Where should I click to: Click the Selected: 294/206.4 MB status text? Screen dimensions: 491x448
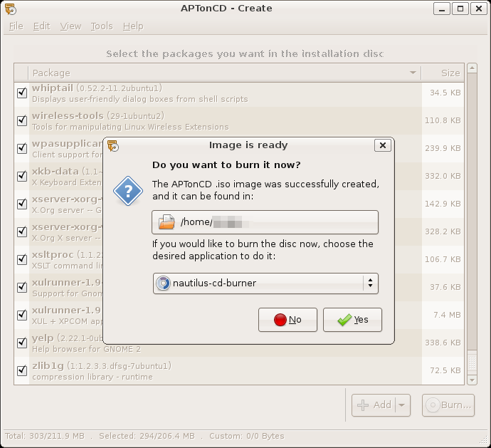point(147,436)
